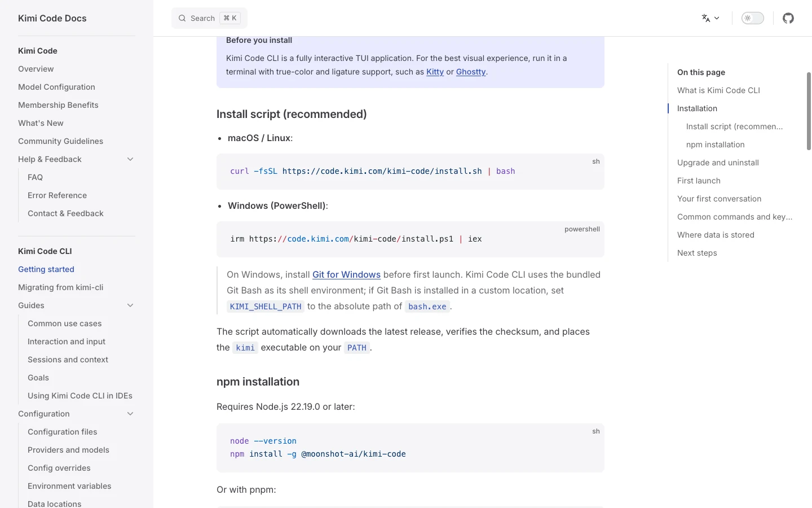
Task: Open Configuration files page
Action: (x=62, y=432)
